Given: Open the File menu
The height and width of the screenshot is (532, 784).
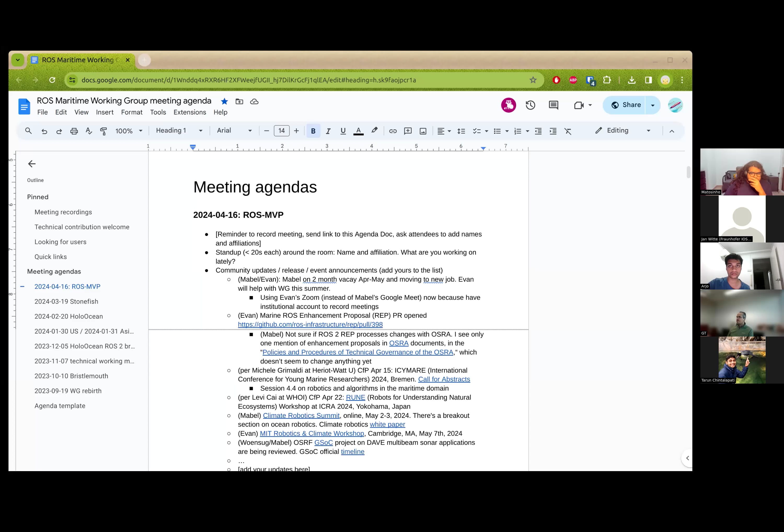Looking at the screenshot, I should tap(43, 112).
